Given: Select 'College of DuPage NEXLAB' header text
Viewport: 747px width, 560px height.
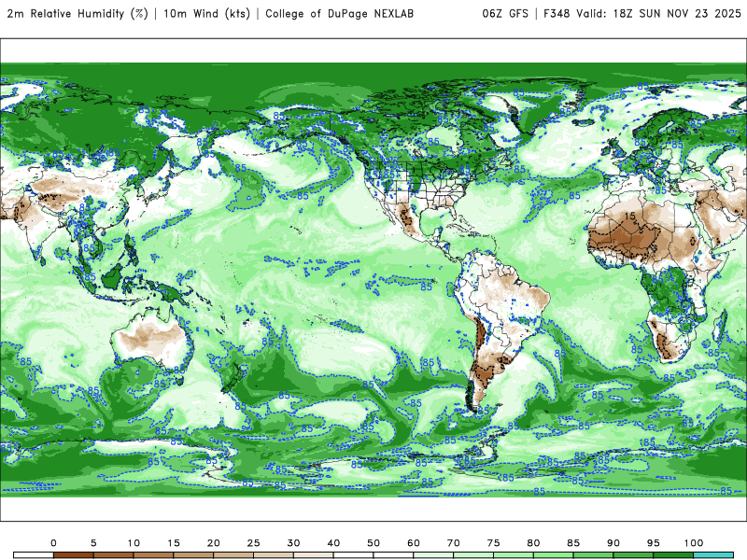Looking at the screenshot, I should (339, 13).
